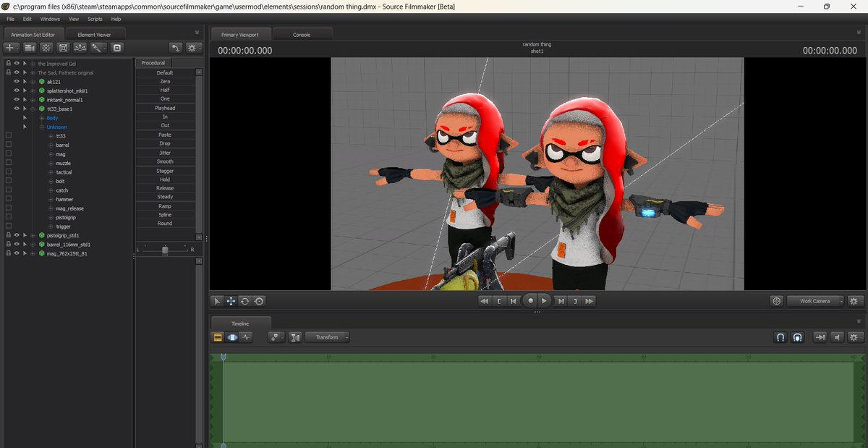
Task: Switch to the graph editor mode icon
Action: tap(247, 337)
